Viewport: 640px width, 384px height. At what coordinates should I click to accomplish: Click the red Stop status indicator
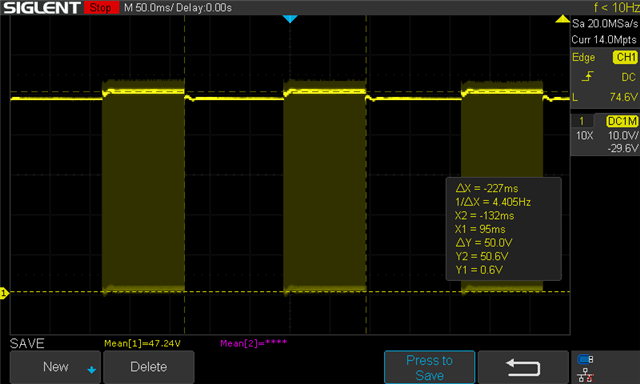point(101,7)
